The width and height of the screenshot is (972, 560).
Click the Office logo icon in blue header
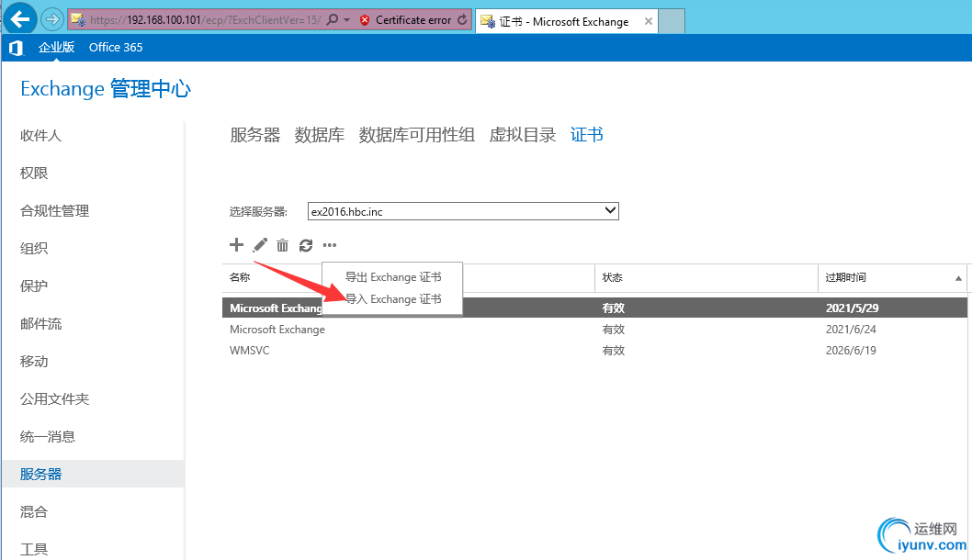[x=17, y=48]
